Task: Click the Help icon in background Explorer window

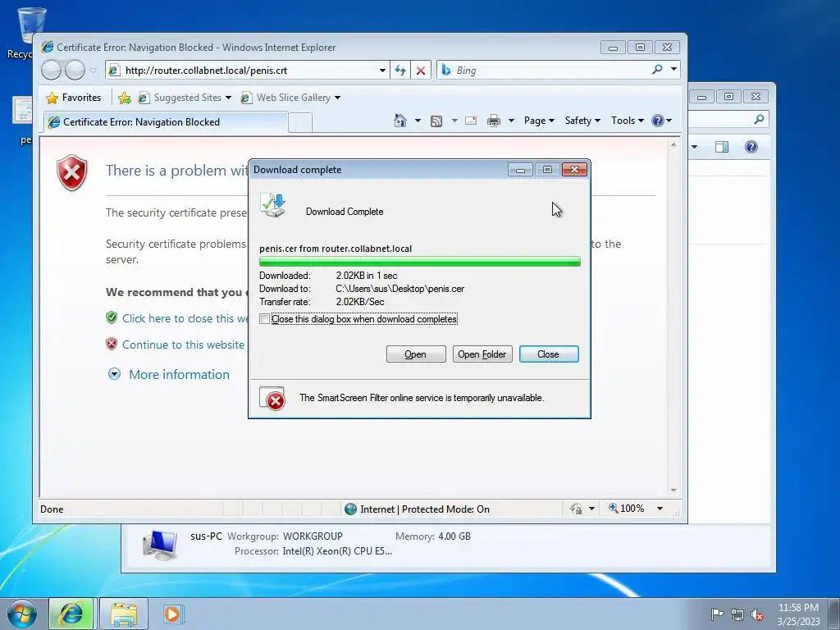Action: click(751, 147)
